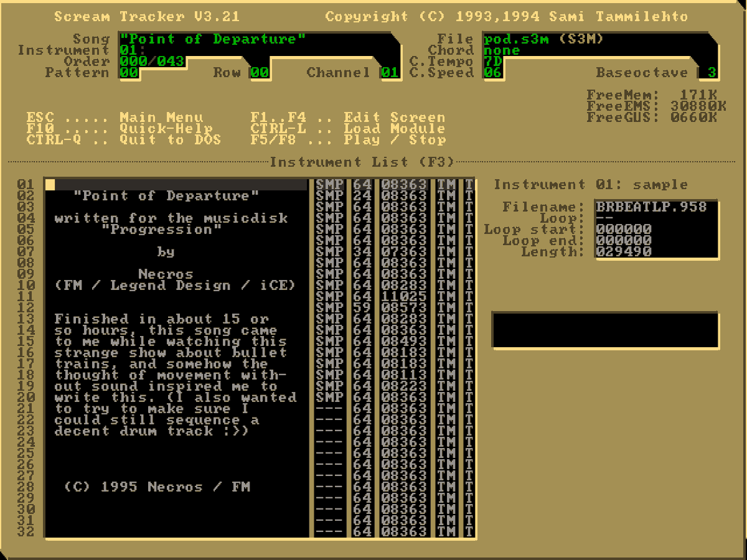The image size is (747, 560).
Task: Click the --- type cell of instrument 32
Action: pyautogui.click(x=329, y=532)
